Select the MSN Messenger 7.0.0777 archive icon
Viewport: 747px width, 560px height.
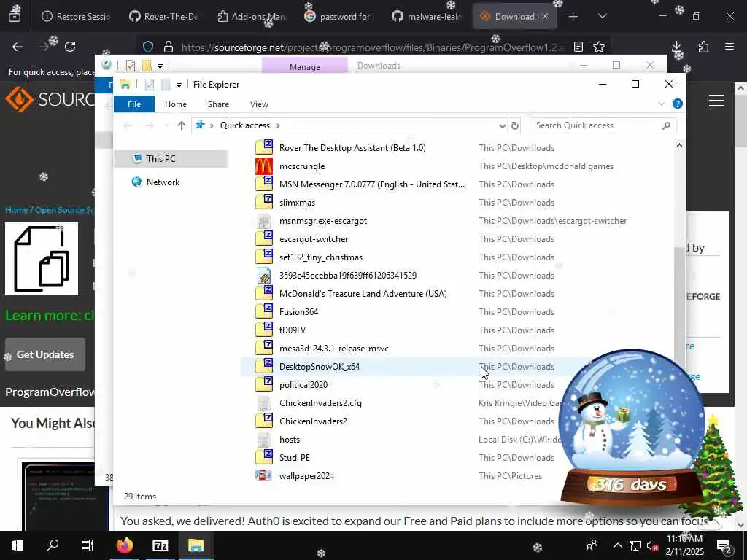[264, 184]
